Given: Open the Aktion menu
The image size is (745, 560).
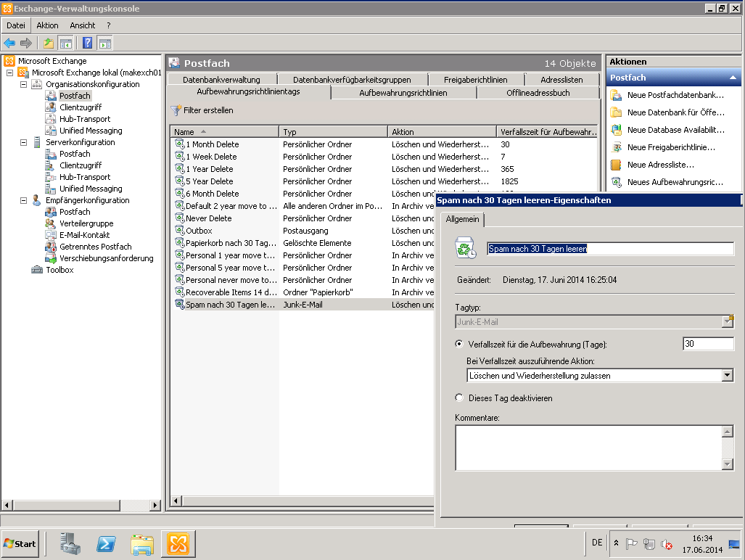Looking at the screenshot, I should (x=47, y=25).
